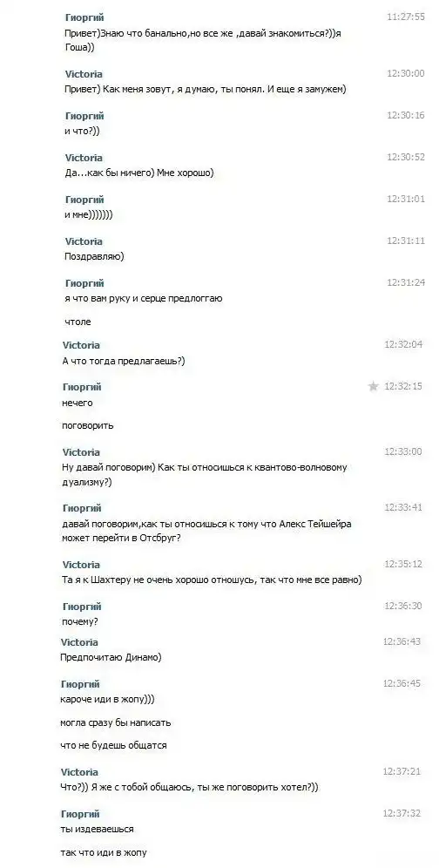
Task: Click the timestamp 12:33:00
Action: (403, 451)
